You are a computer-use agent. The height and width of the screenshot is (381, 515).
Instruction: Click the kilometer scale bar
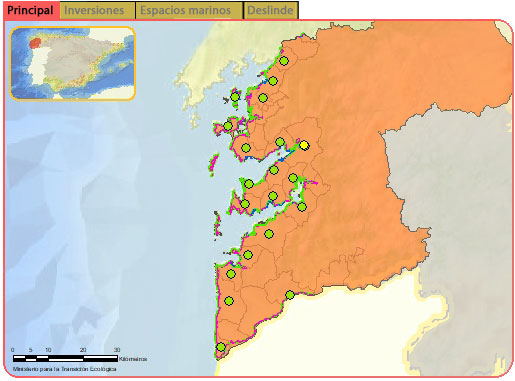(65, 358)
